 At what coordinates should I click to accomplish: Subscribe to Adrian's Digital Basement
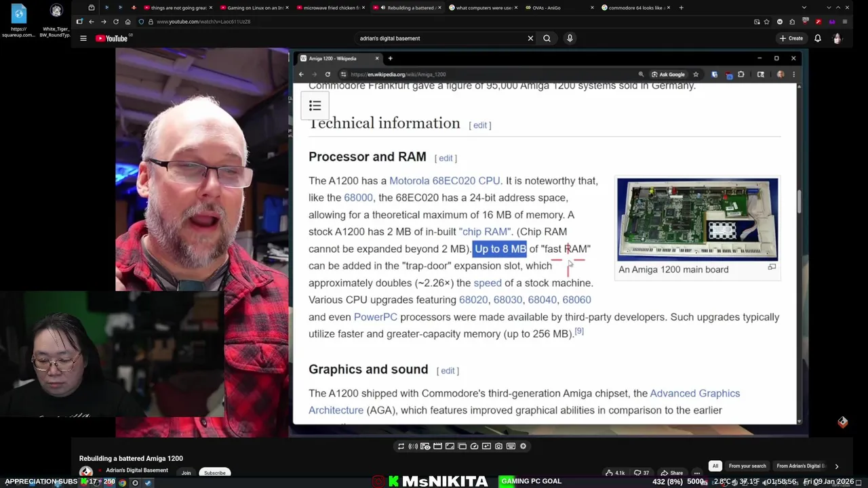click(214, 472)
